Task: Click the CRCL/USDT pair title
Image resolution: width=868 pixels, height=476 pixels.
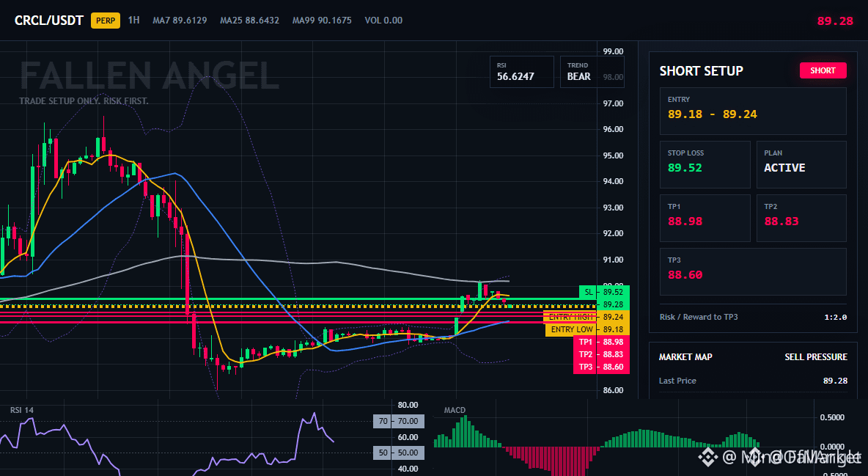Action: tap(48, 21)
